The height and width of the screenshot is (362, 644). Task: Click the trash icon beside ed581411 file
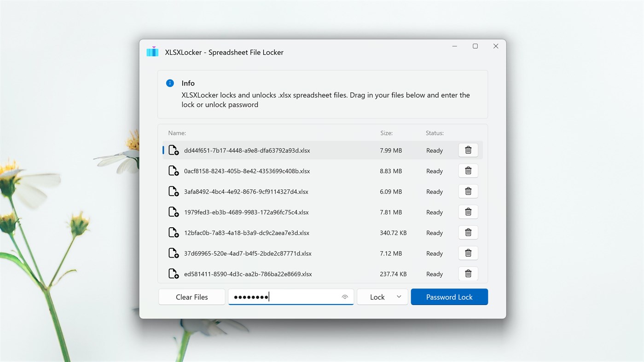[x=468, y=273]
